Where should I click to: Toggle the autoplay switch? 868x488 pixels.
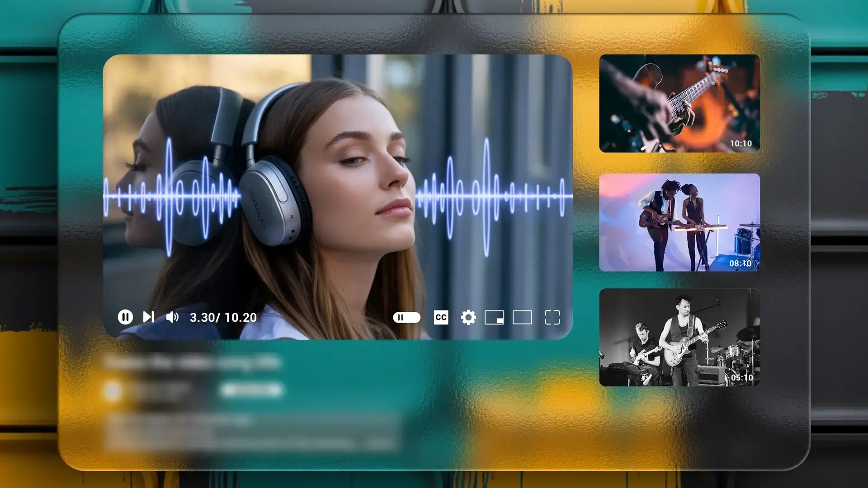pyautogui.click(x=407, y=318)
